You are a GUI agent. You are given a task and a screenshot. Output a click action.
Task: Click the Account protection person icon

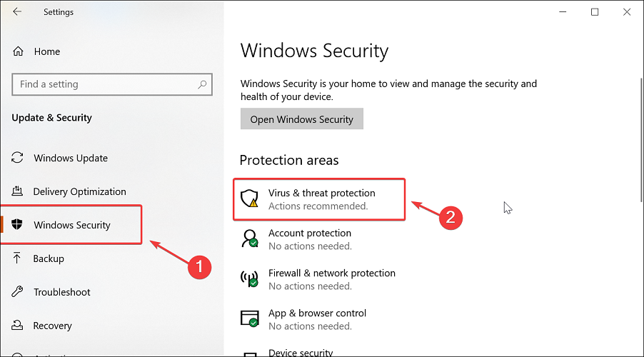(249, 238)
